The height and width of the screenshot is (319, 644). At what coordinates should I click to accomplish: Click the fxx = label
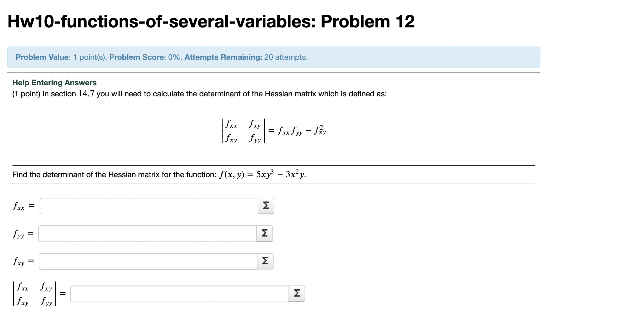(23, 205)
